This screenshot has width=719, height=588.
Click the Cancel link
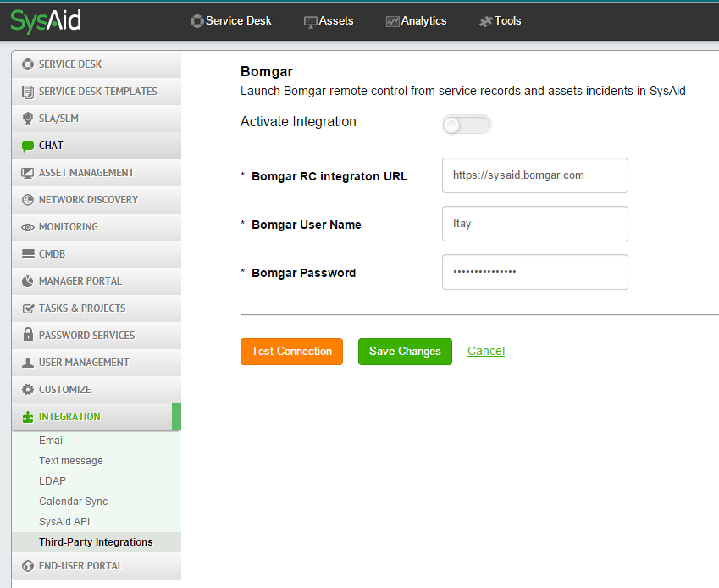(x=486, y=351)
